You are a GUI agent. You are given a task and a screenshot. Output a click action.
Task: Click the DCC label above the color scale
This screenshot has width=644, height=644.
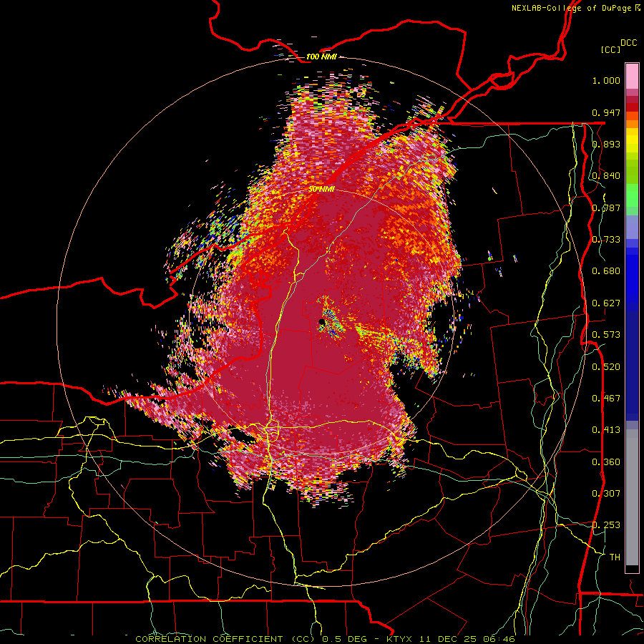(x=628, y=43)
